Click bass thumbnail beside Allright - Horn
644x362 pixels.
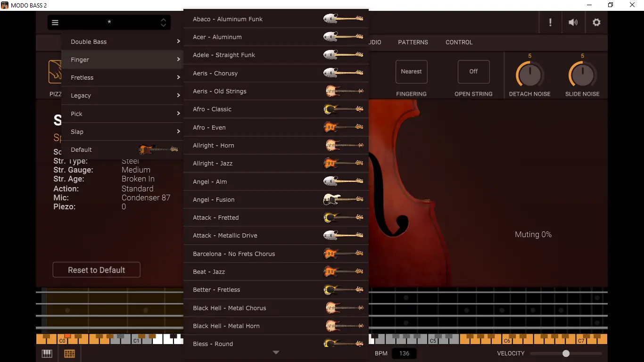click(344, 145)
